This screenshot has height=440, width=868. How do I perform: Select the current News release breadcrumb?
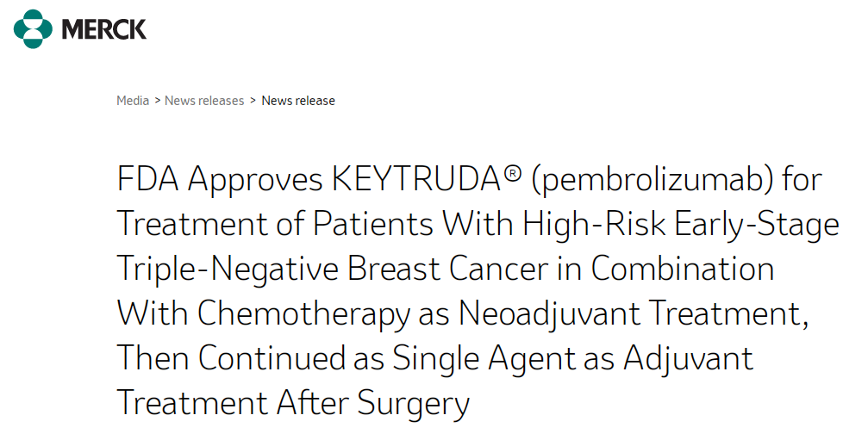coord(298,101)
